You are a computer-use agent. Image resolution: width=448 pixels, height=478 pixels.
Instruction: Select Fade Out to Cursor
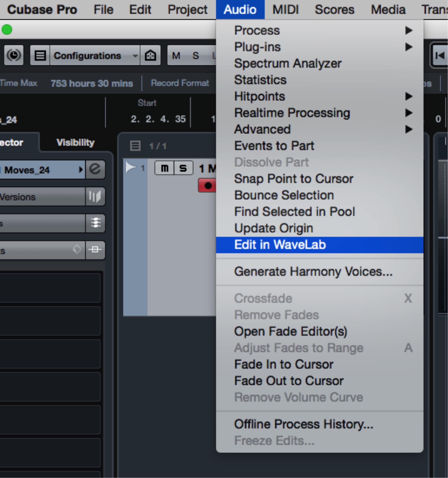(x=320, y=381)
